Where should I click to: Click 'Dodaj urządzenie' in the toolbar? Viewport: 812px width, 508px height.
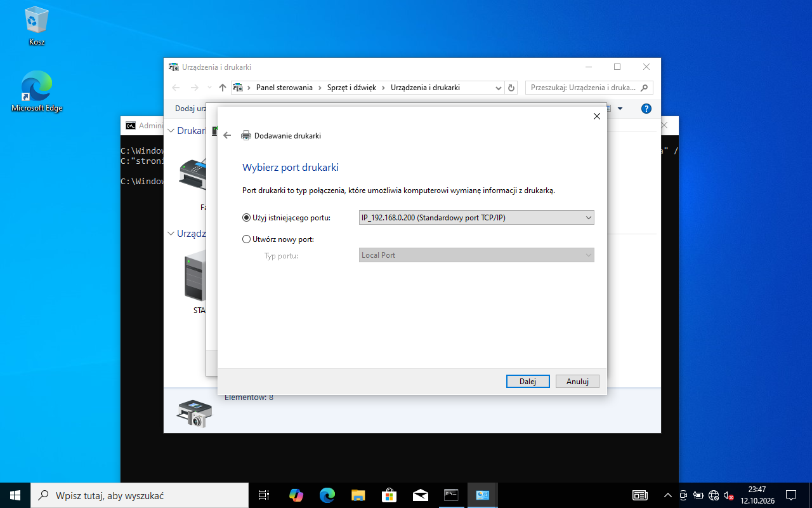click(191, 109)
